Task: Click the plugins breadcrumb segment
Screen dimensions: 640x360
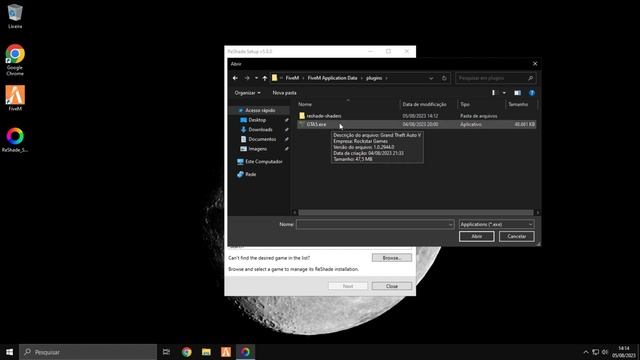Action: [x=374, y=78]
